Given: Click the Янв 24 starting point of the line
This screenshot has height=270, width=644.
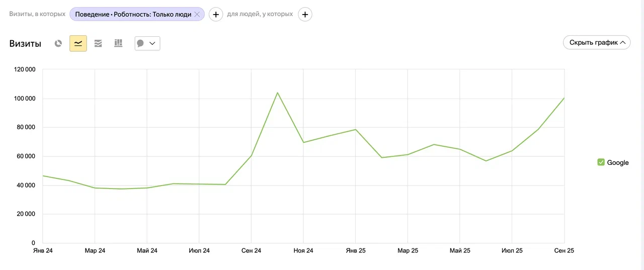Looking at the screenshot, I should point(43,176).
